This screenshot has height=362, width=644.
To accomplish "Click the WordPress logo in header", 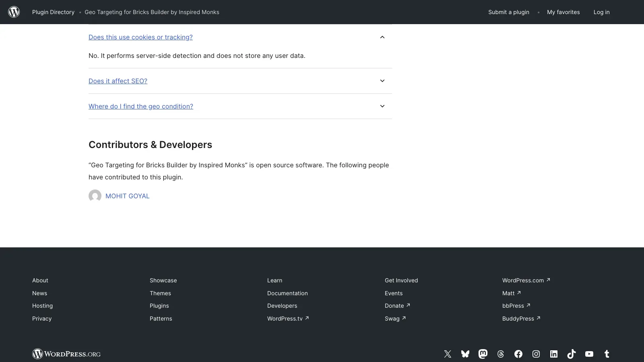I will [14, 12].
